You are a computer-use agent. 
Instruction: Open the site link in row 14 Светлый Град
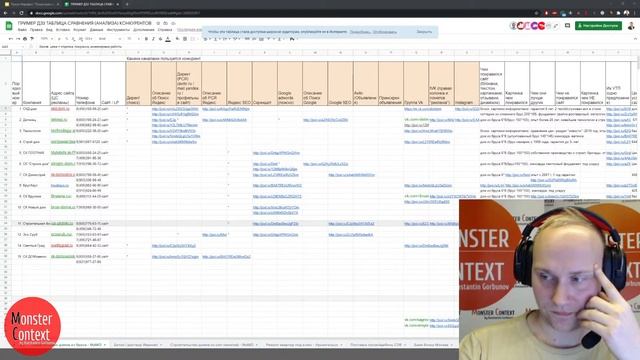[61, 246]
